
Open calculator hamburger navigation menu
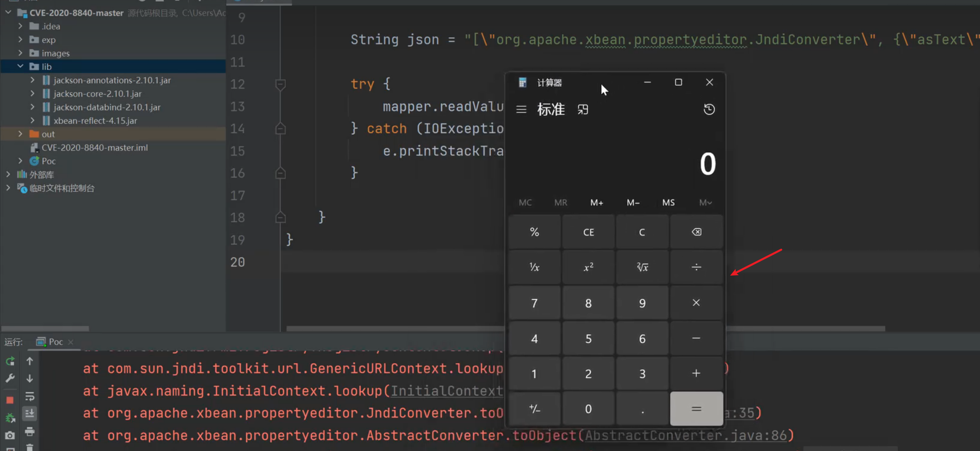521,109
